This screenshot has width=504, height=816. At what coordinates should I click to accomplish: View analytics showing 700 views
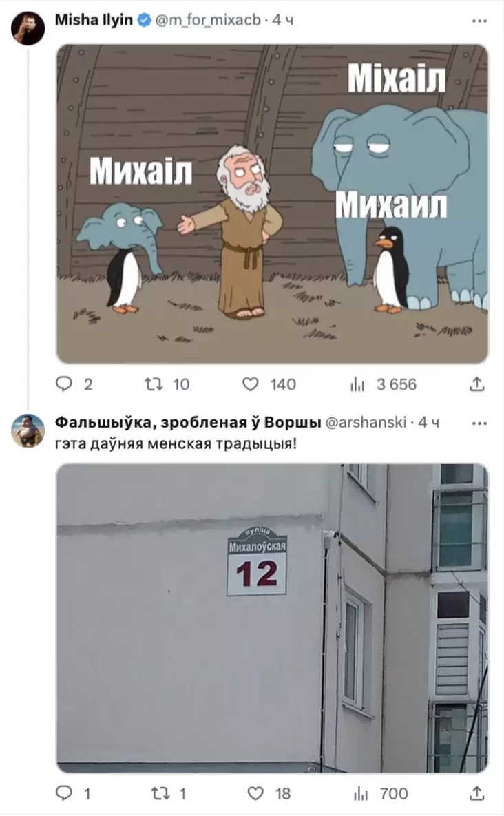381,793
